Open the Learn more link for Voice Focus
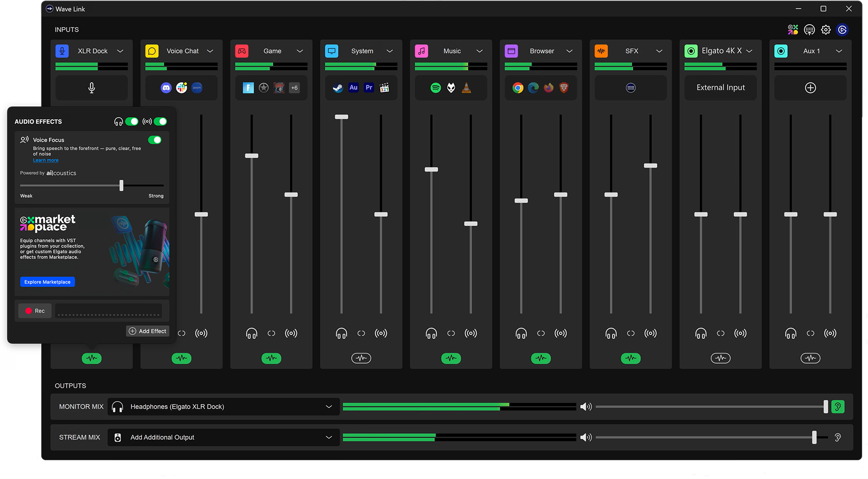The width and height of the screenshot is (868, 479). pos(46,160)
